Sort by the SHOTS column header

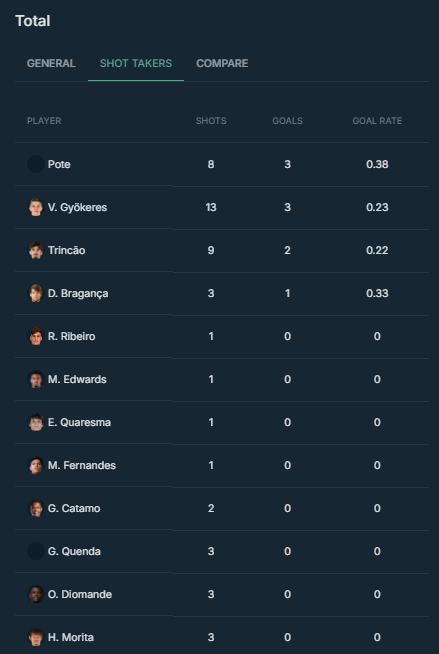211,121
